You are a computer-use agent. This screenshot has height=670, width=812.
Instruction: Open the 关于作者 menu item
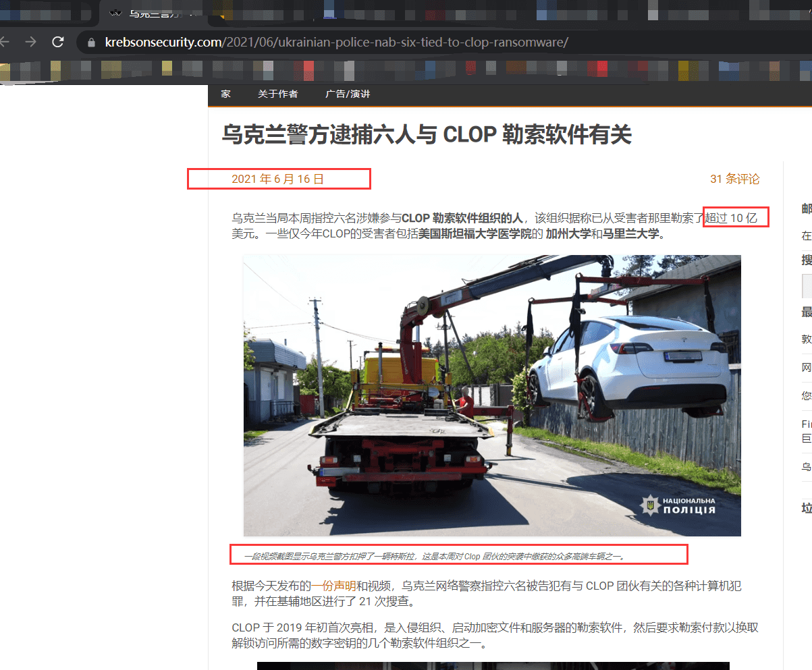point(277,94)
